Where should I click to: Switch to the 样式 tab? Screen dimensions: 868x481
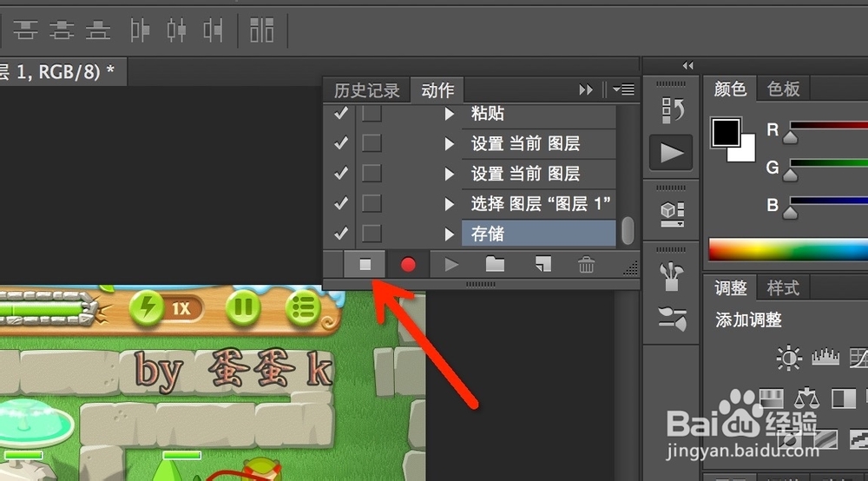coord(783,288)
